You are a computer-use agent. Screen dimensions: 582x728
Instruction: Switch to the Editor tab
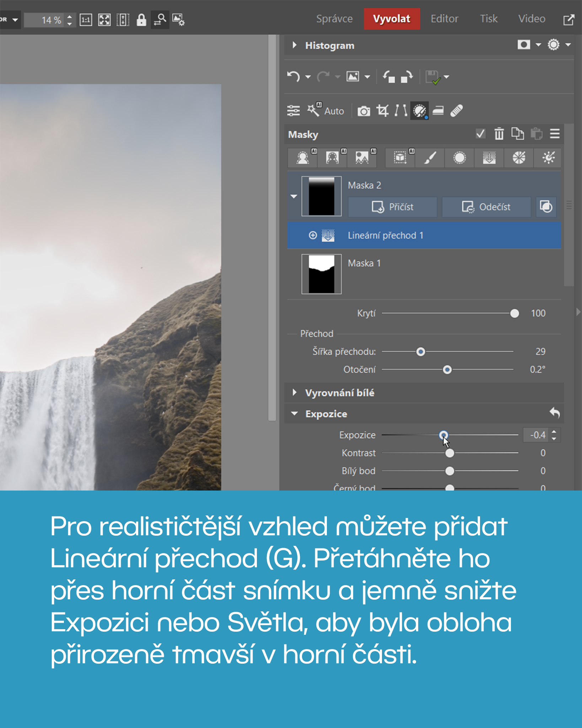click(x=444, y=19)
